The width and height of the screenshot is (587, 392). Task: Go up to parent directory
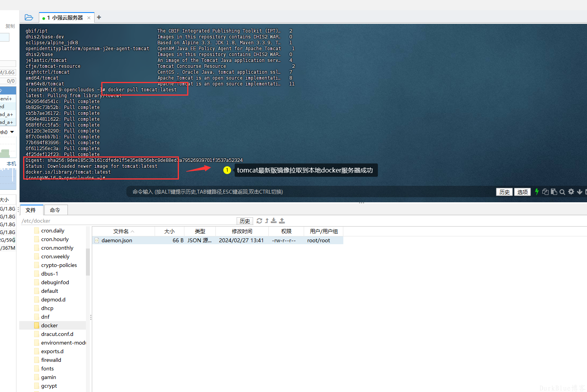(267, 221)
